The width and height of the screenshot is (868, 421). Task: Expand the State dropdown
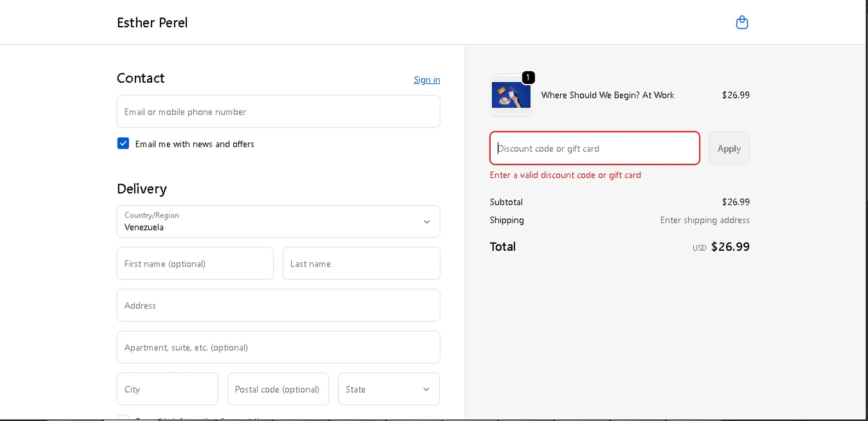[388, 389]
